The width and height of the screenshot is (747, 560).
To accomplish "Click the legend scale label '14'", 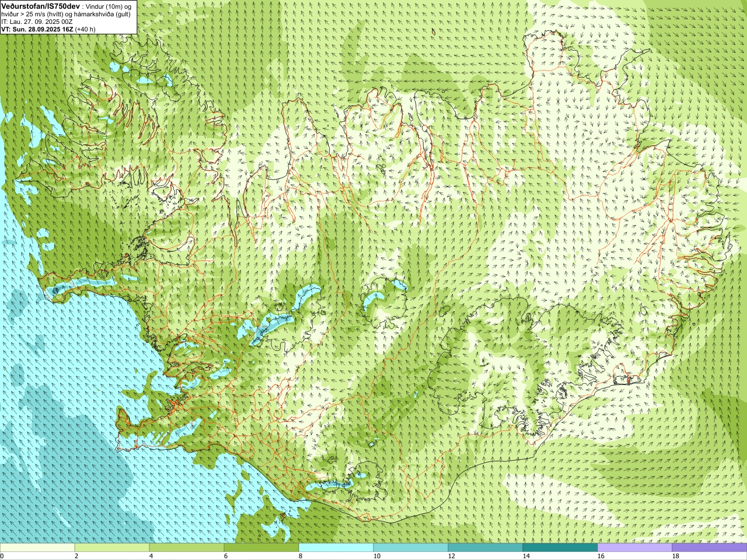I will tap(526, 556).
